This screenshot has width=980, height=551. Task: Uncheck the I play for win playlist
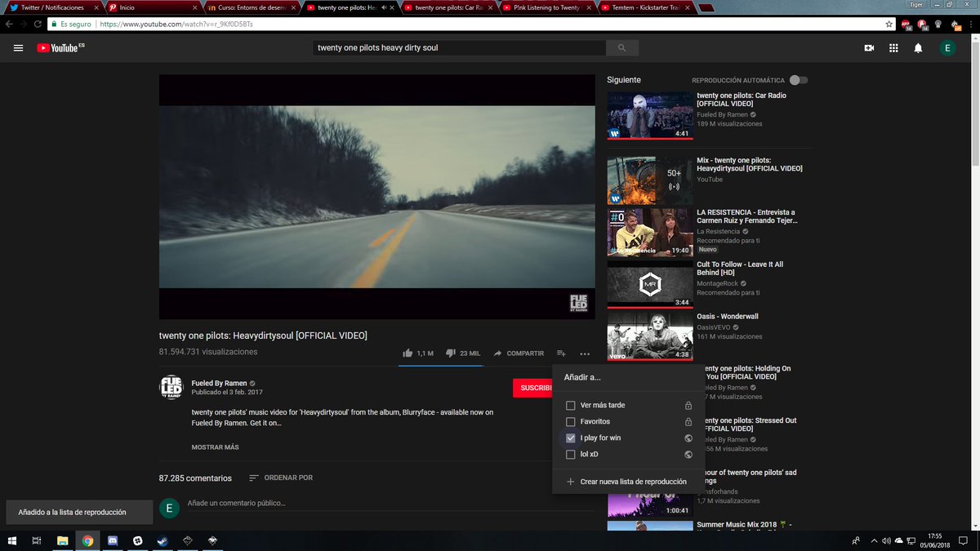(571, 438)
